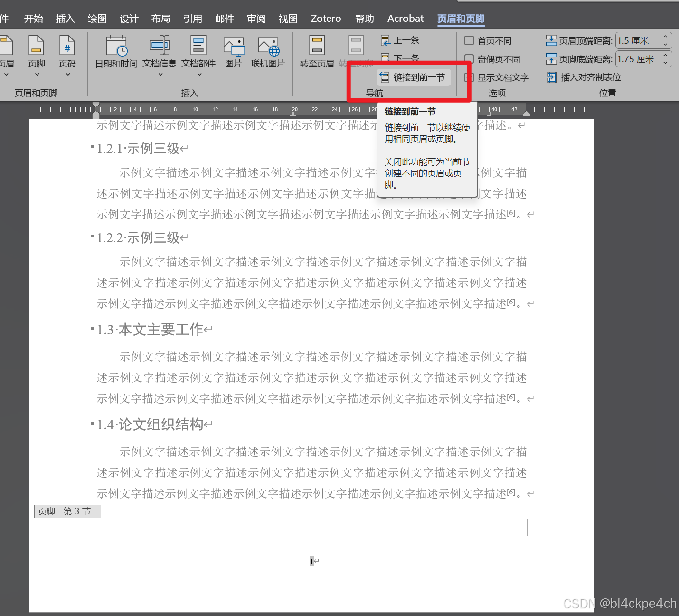The width and height of the screenshot is (679, 616).
Task: Click heading 1.2.2 示例三级
Action: click(x=138, y=238)
